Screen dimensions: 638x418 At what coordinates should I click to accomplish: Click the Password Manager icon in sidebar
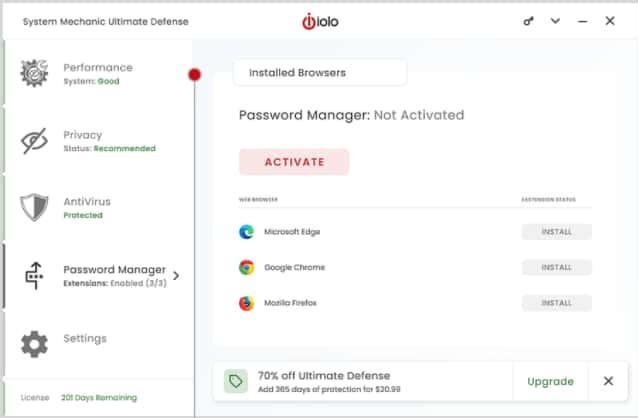pos(34,276)
